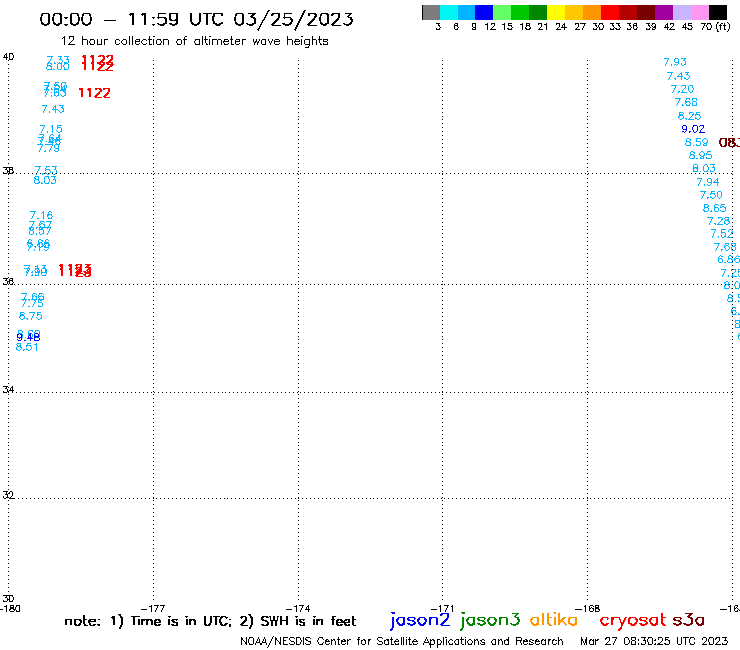Screen dimensions: 740x650
Task: Select the 8.59 wave height reading
Action: point(697,143)
